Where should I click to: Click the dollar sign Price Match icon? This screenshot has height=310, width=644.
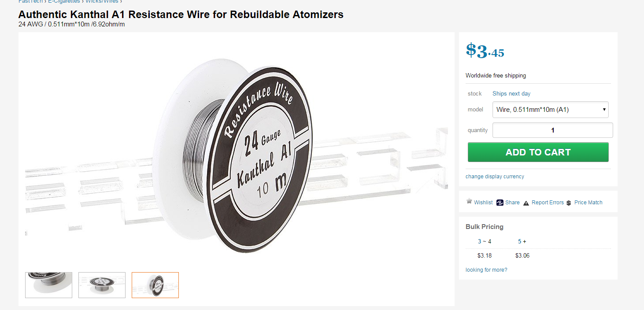click(569, 203)
